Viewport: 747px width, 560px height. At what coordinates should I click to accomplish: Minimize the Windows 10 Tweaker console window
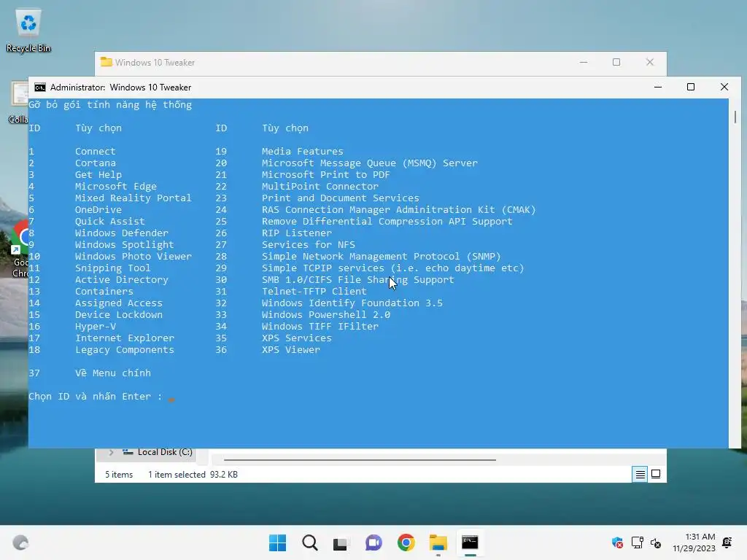click(658, 87)
